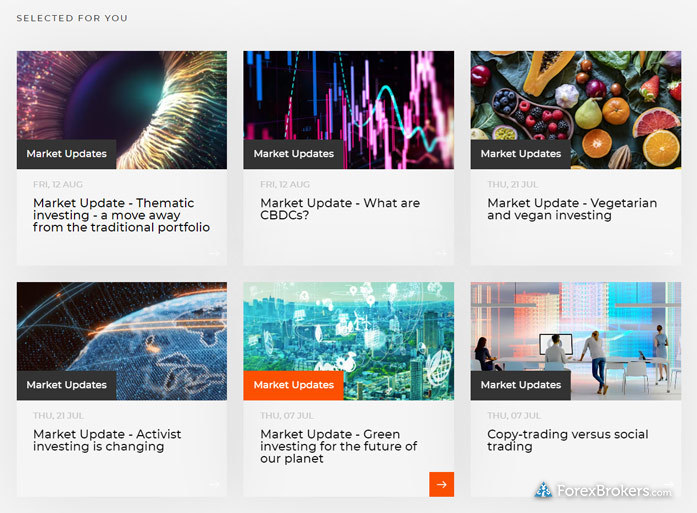Image resolution: width=697 pixels, height=513 pixels.
Task: Click THU, 07 JUL date on Copy-trading card
Action: [514, 416]
